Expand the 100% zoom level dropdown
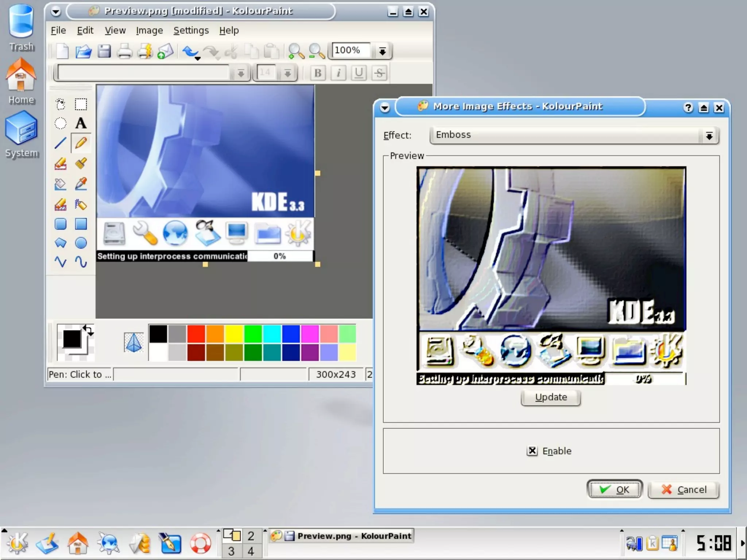This screenshot has width=747, height=560. 382,51
